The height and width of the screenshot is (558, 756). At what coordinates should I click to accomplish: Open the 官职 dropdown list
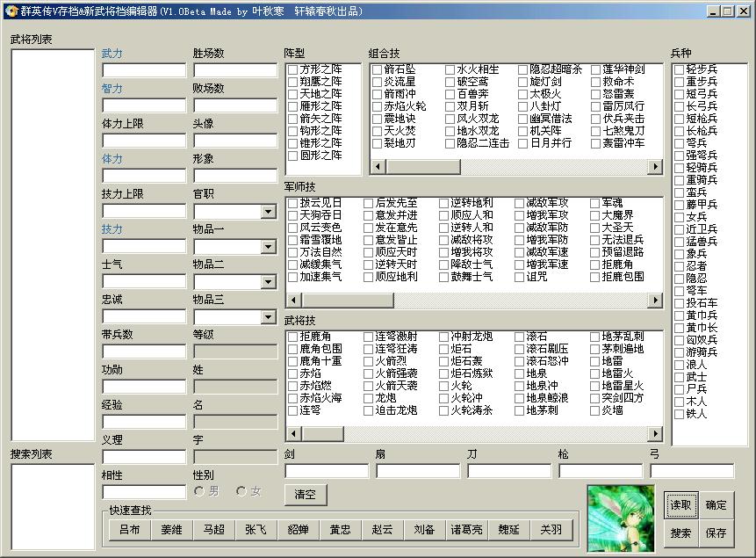268,212
